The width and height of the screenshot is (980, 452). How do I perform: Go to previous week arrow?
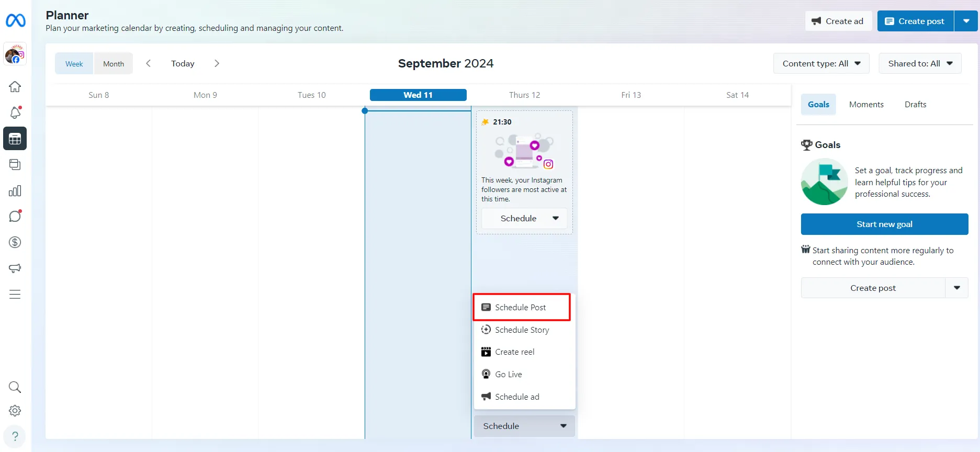(149, 63)
